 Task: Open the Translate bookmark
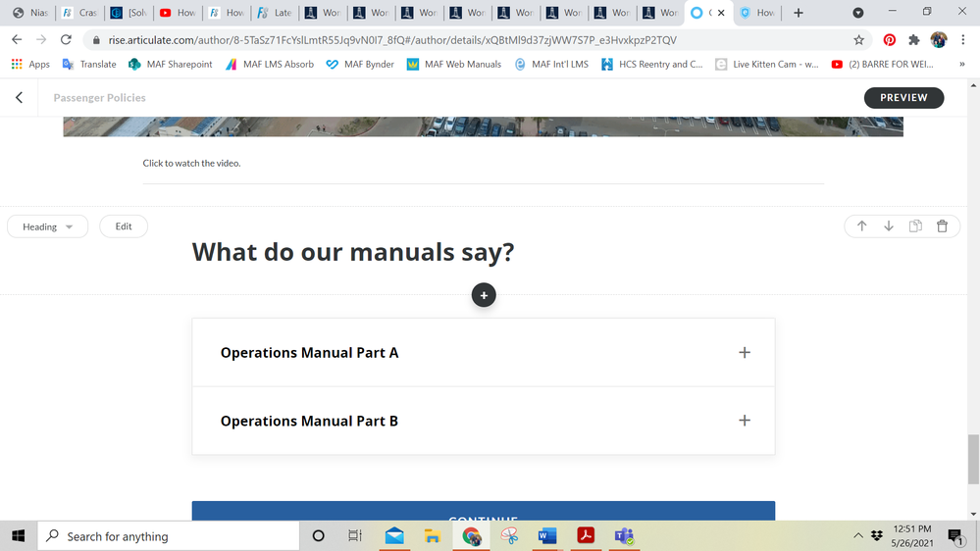point(89,64)
